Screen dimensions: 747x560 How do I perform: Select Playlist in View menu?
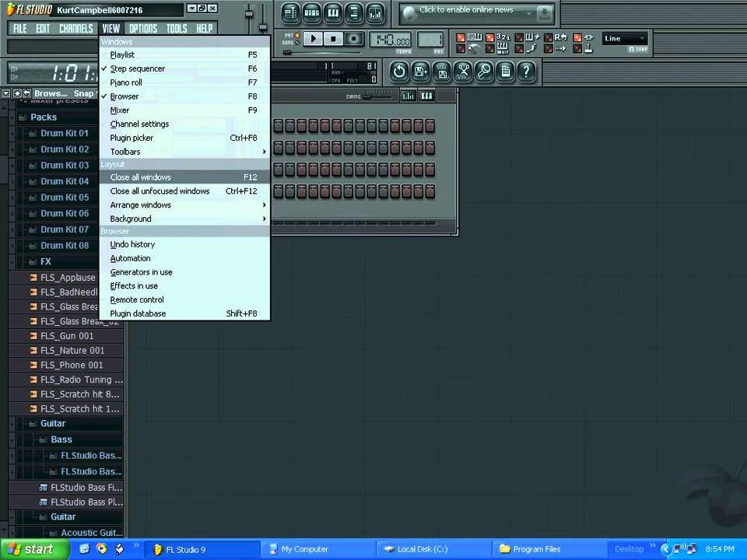(x=185, y=54)
